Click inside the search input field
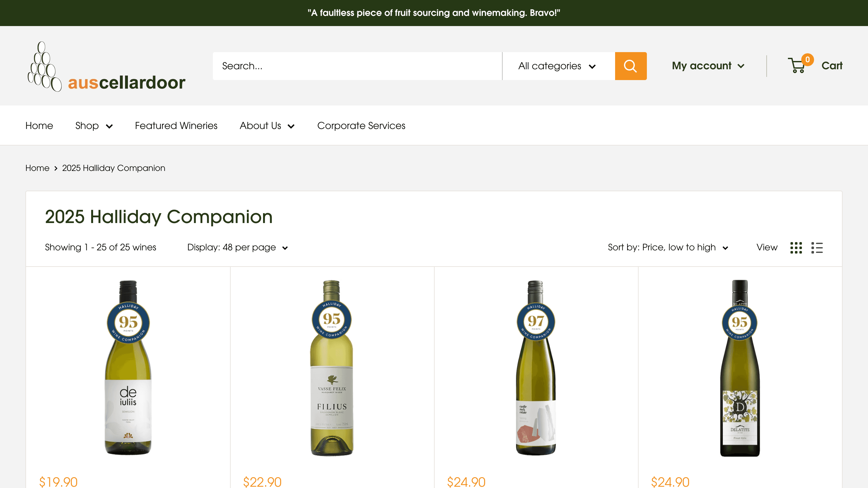Image resolution: width=868 pixels, height=488 pixels. click(x=354, y=66)
